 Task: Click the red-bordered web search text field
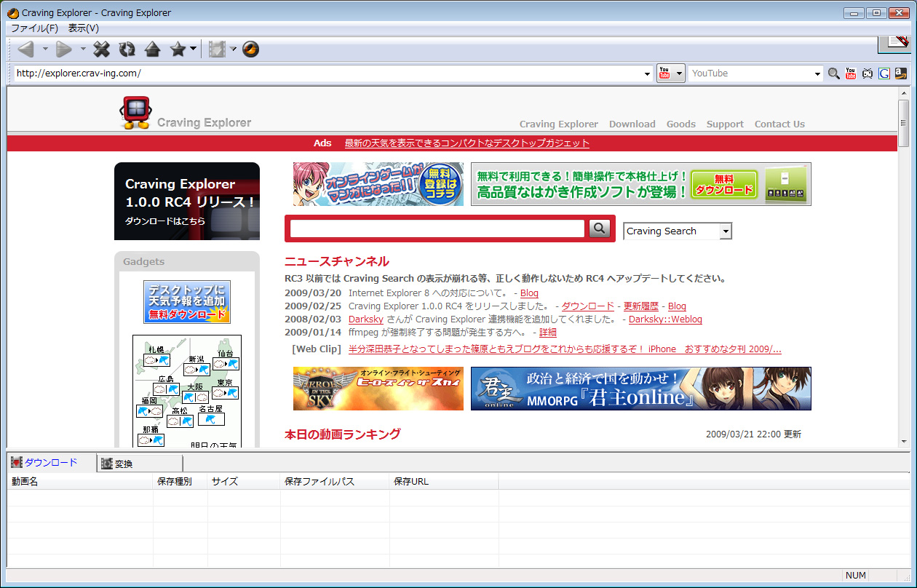tap(437, 229)
